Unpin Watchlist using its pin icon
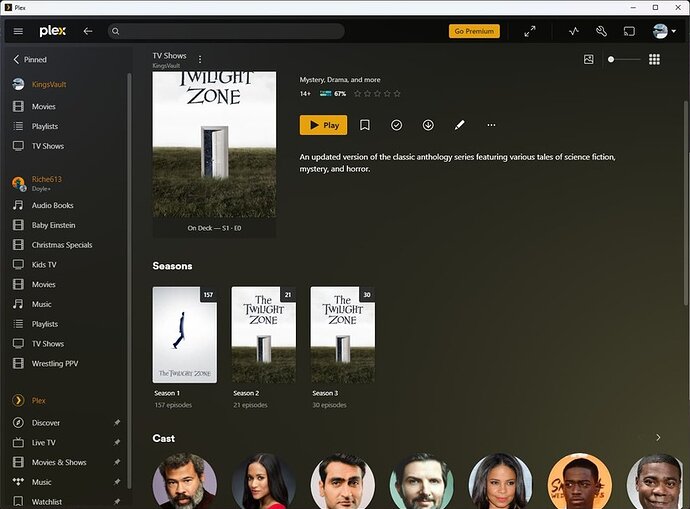690x509 pixels. coord(117,502)
